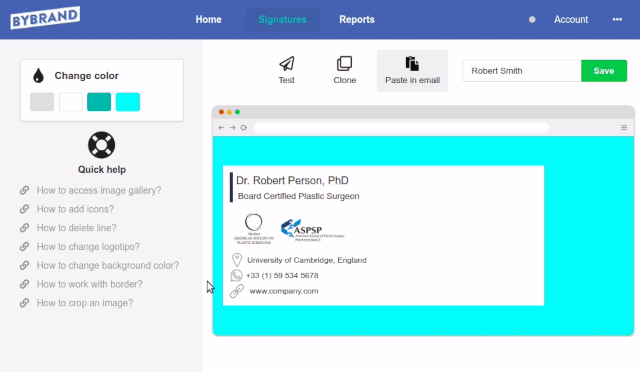Click the Test paper plane icon
This screenshot has height=372, width=640.
[287, 64]
